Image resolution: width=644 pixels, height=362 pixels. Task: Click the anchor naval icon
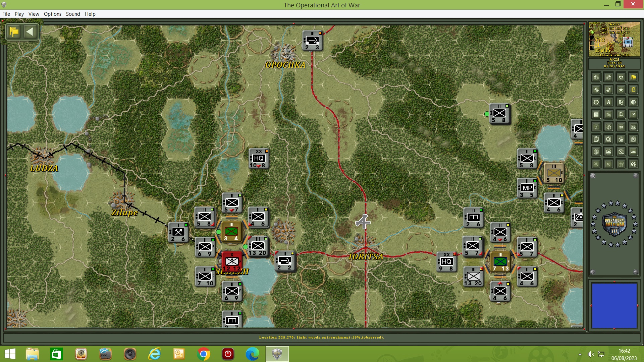[608, 127]
